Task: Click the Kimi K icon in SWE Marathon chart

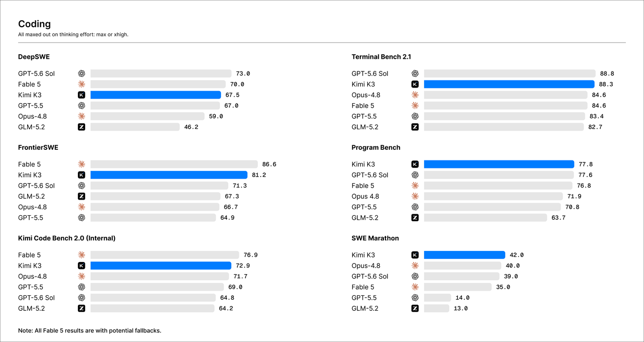Action: click(415, 255)
